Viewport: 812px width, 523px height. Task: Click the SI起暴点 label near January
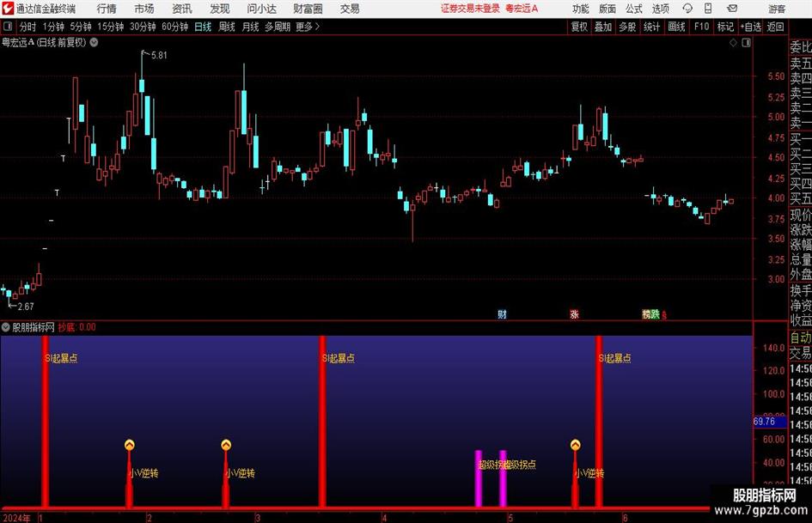[61, 358]
